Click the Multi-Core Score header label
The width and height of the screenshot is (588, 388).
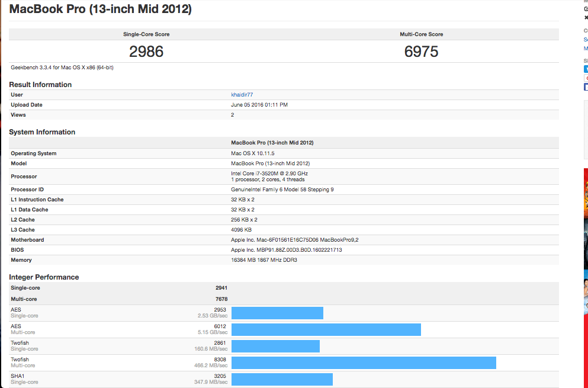coord(421,34)
